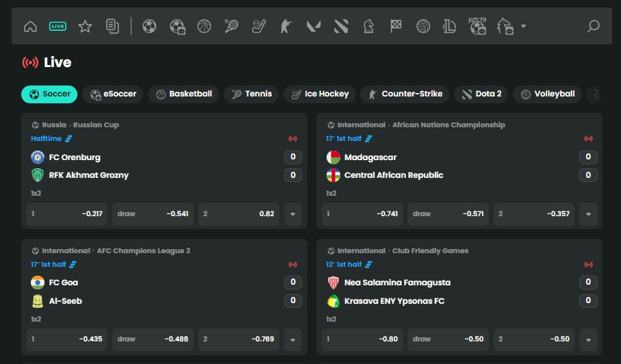The height and width of the screenshot is (364, 621).
Task: Bet on RFK Akhmat Grozny at 0.82
Action: click(239, 214)
